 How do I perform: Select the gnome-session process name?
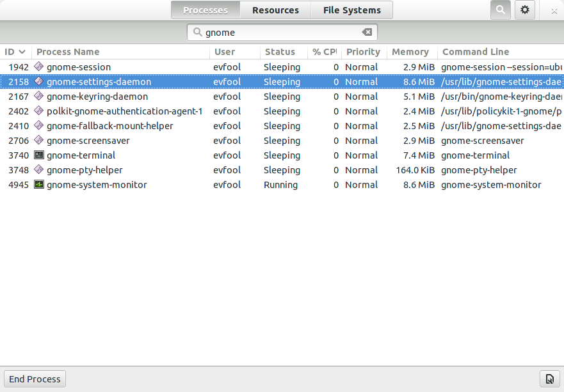coord(79,67)
